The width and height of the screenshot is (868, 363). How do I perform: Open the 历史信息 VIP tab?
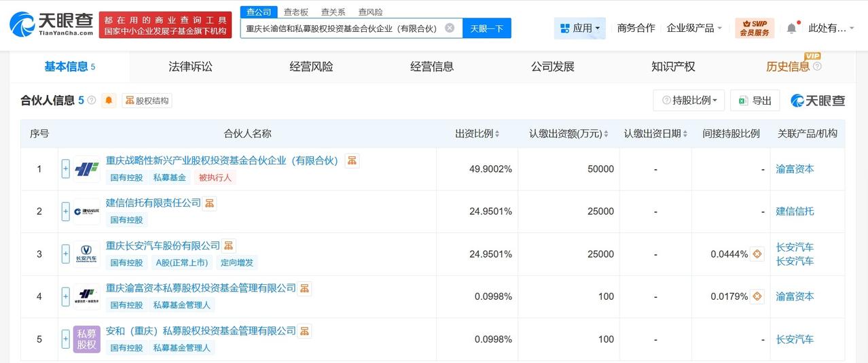click(788, 67)
